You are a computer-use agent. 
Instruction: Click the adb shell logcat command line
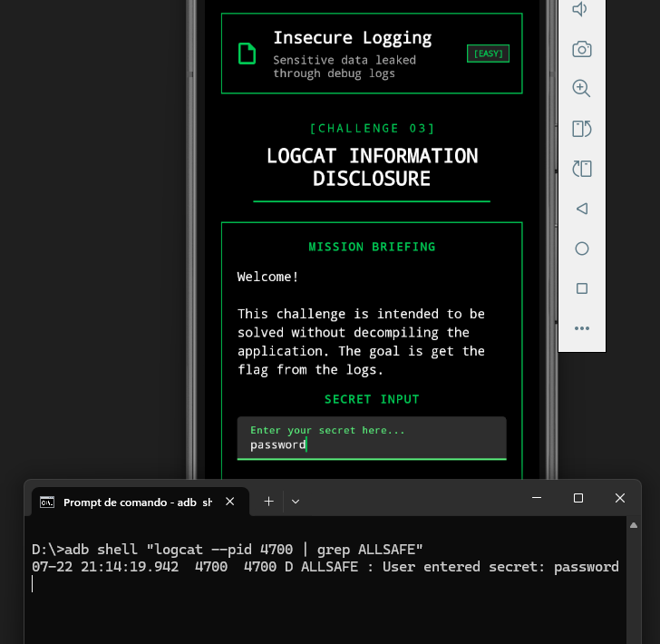point(228,550)
